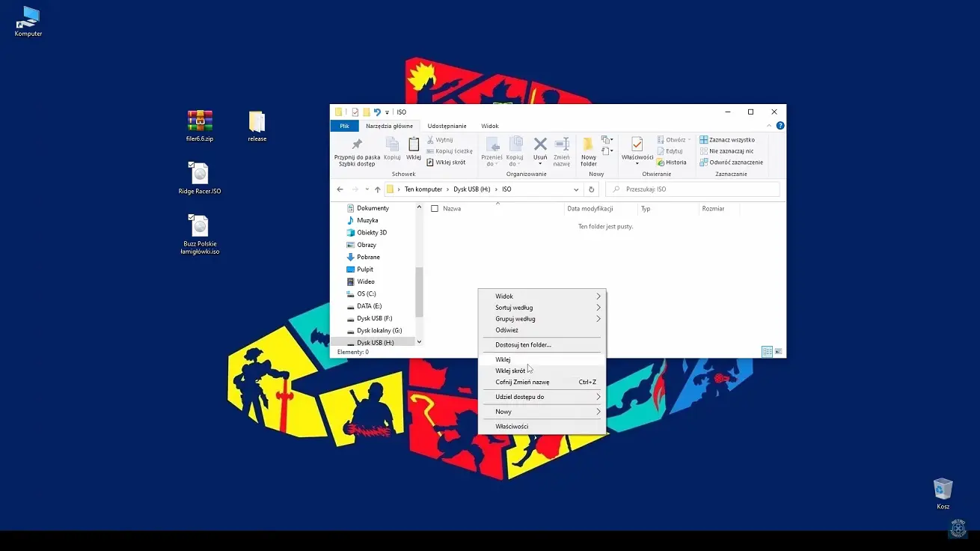Click Przypnij do paska Szybki dostęp pin

357,150
